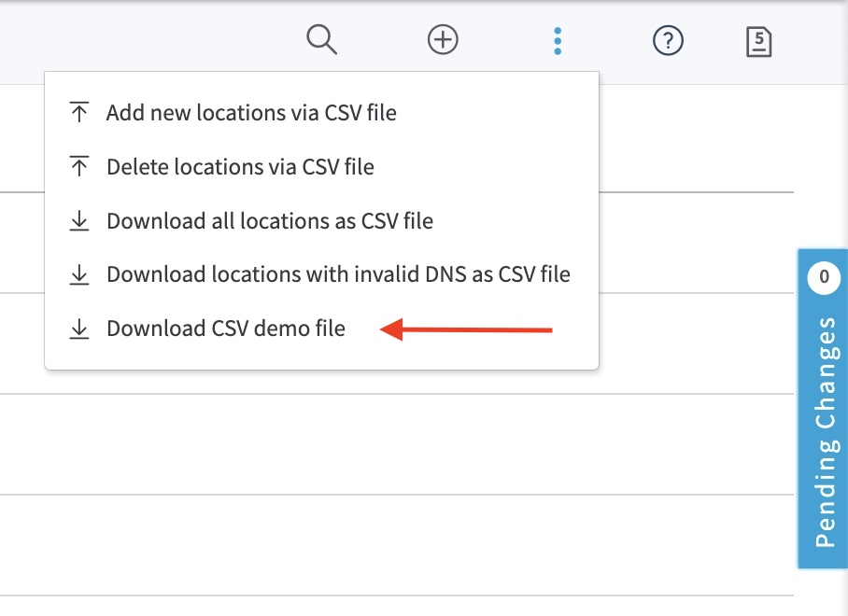848x616 pixels.
Task: Click the Pending Changes vertical label text
Action: click(825, 431)
